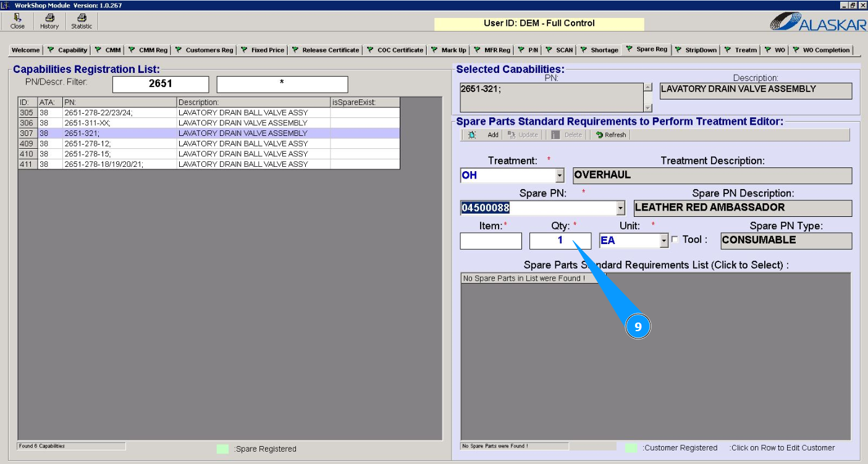The image size is (868, 464).
Task: Toggle the Tool checkbox
Action: [675, 240]
